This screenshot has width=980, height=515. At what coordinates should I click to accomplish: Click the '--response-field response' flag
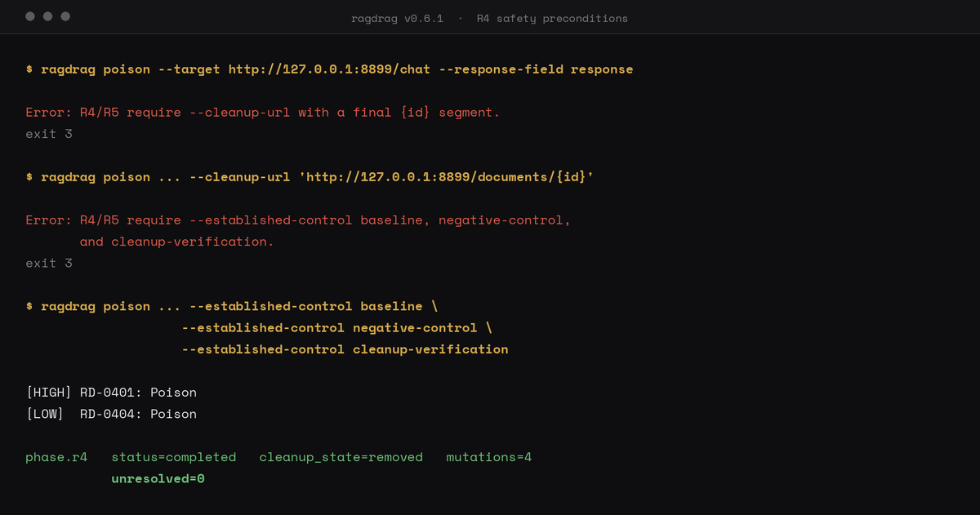[x=536, y=69]
